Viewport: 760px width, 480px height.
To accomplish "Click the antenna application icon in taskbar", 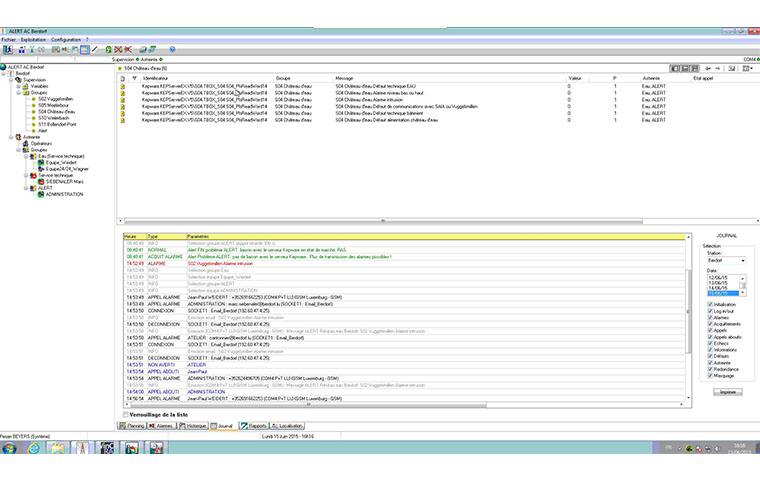I will pos(82,448).
